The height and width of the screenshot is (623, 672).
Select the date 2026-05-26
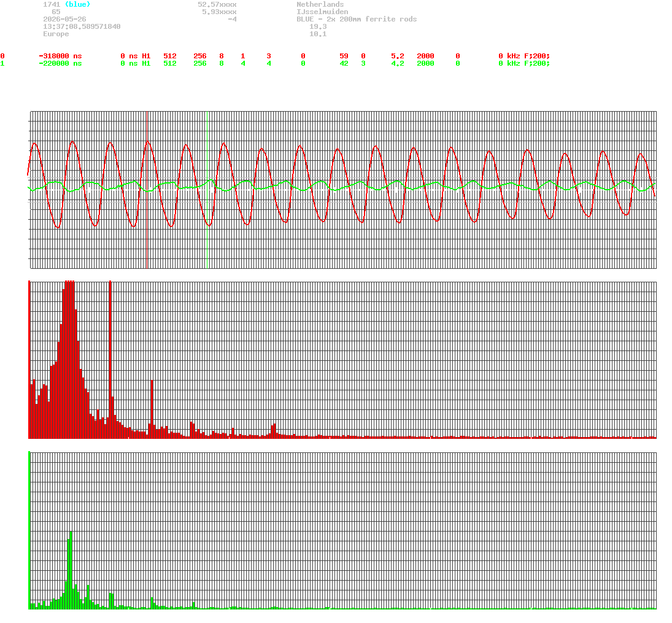pos(64,19)
